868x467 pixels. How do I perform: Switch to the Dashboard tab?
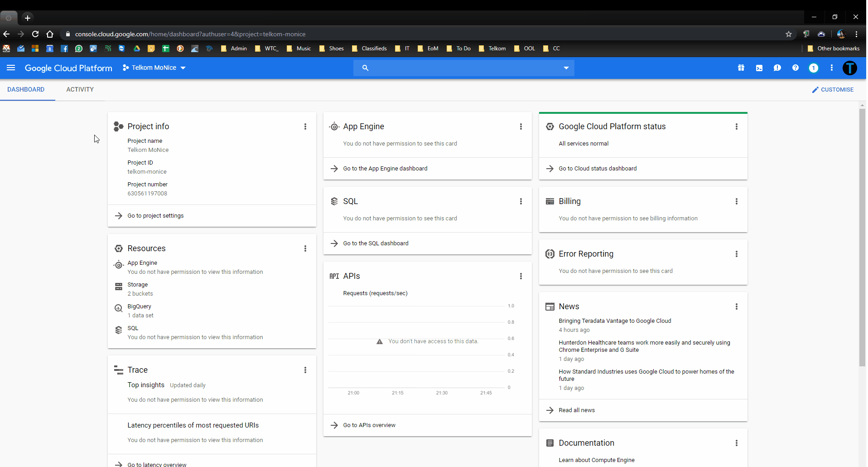[26, 90]
